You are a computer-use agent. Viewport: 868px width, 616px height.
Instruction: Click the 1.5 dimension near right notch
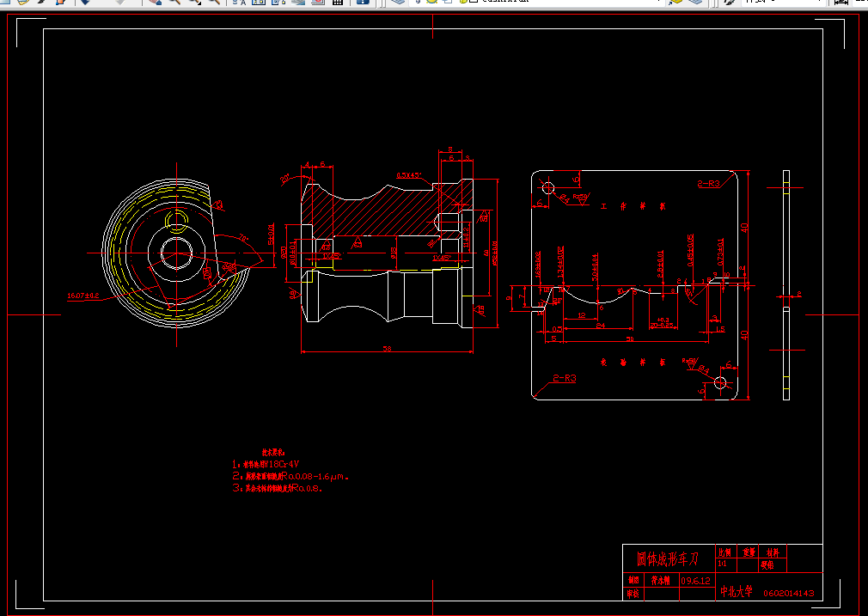[719, 329]
